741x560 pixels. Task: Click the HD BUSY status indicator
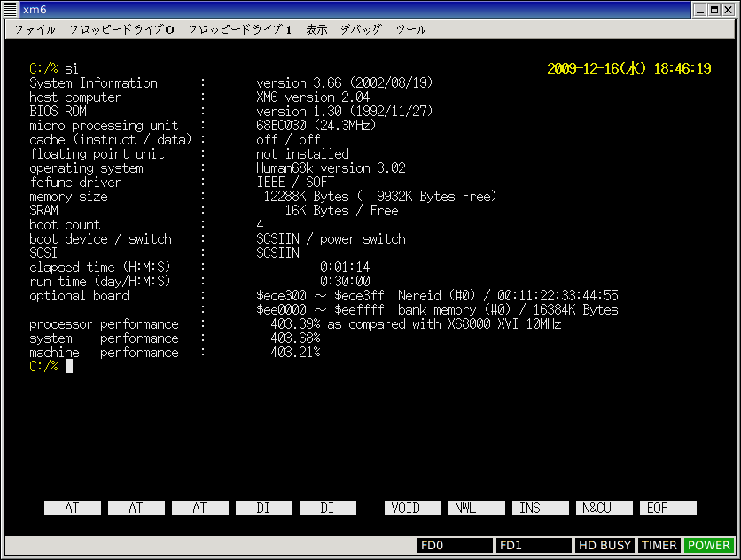604,545
